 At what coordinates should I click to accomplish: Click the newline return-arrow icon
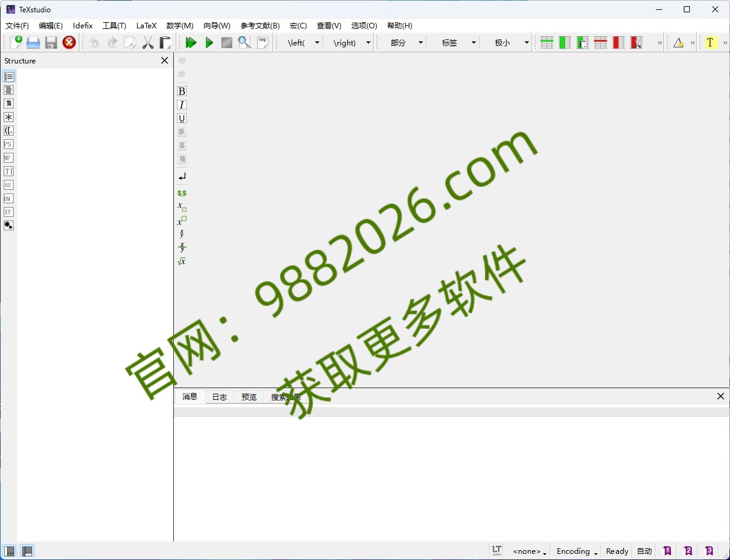182,176
